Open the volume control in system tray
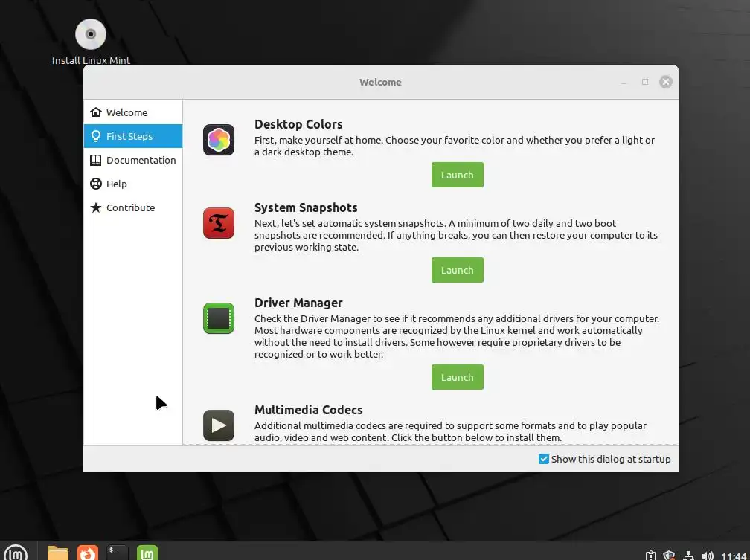This screenshot has width=750, height=560. 708,556
